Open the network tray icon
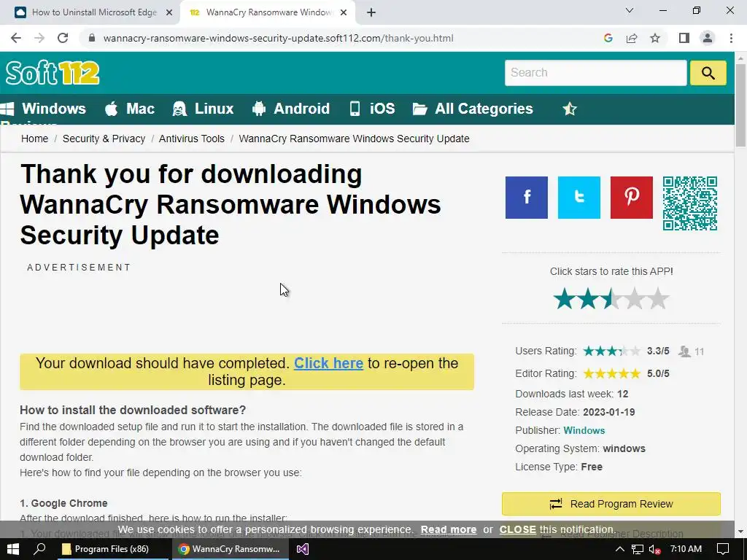747x560 pixels. [x=638, y=549]
